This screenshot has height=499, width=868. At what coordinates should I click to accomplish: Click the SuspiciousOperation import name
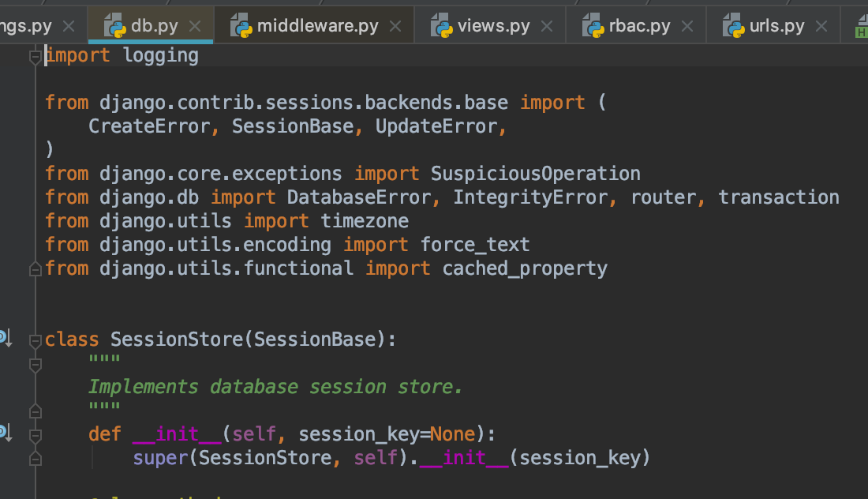pyautogui.click(x=535, y=174)
